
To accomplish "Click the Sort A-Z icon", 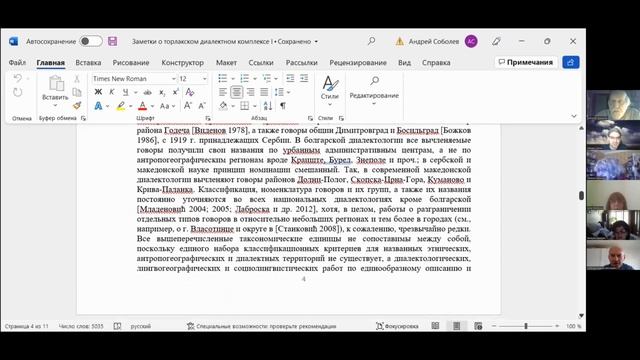I will pyautogui.click(x=268, y=106).
